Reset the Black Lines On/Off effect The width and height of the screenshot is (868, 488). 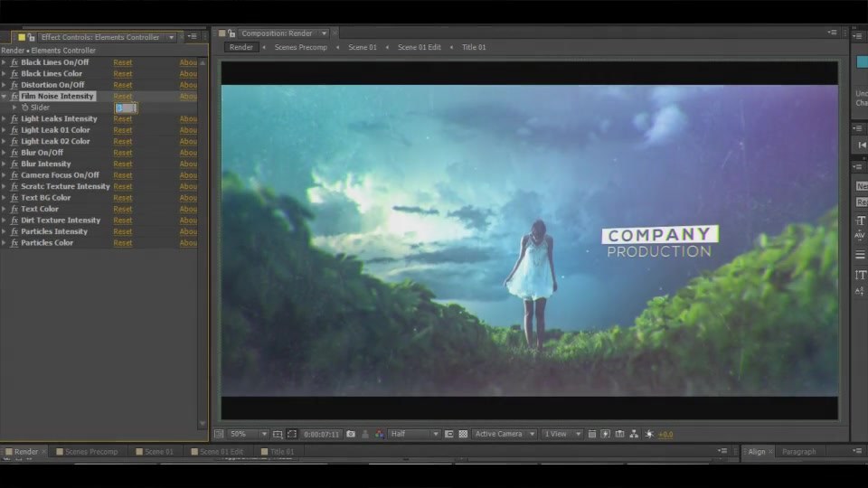(x=123, y=62)
